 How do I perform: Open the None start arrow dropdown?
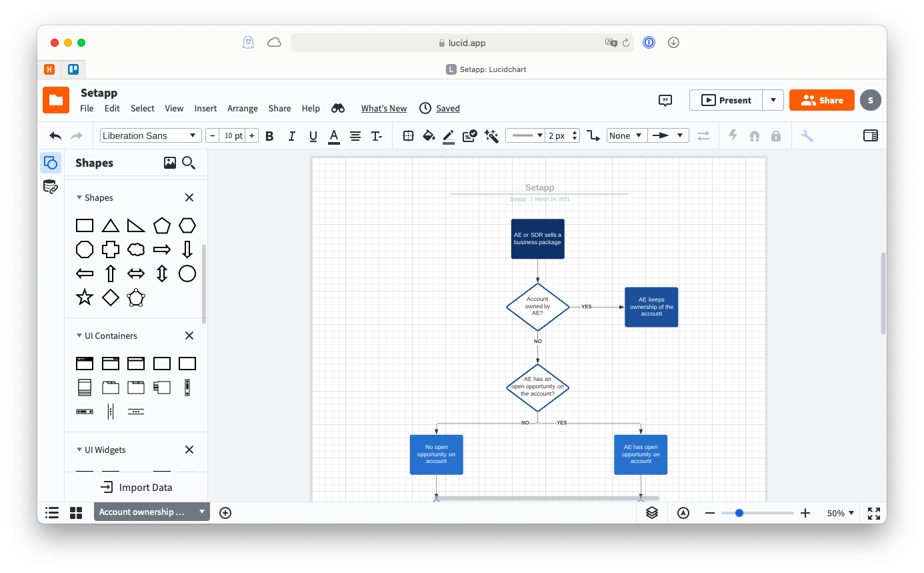coord(627,135)
